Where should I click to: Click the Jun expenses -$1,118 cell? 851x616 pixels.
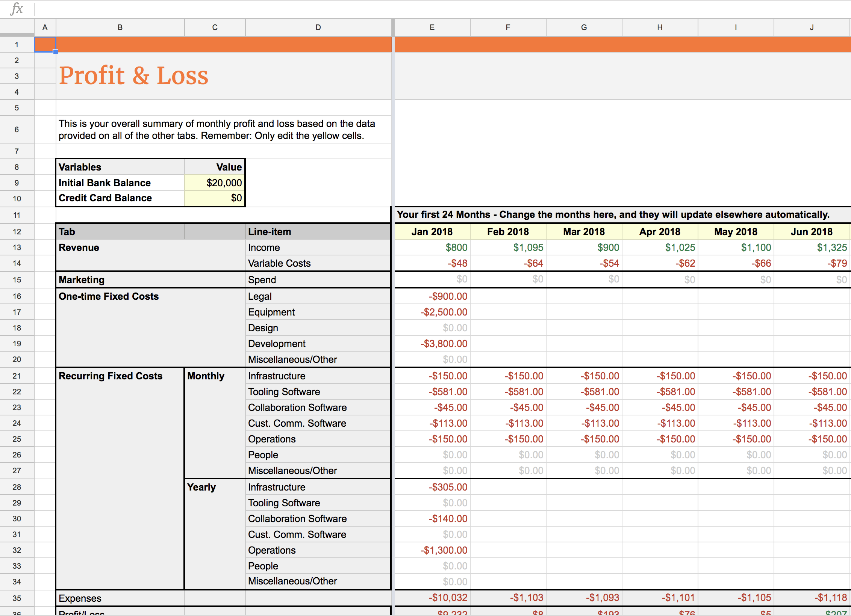[812, 598]
